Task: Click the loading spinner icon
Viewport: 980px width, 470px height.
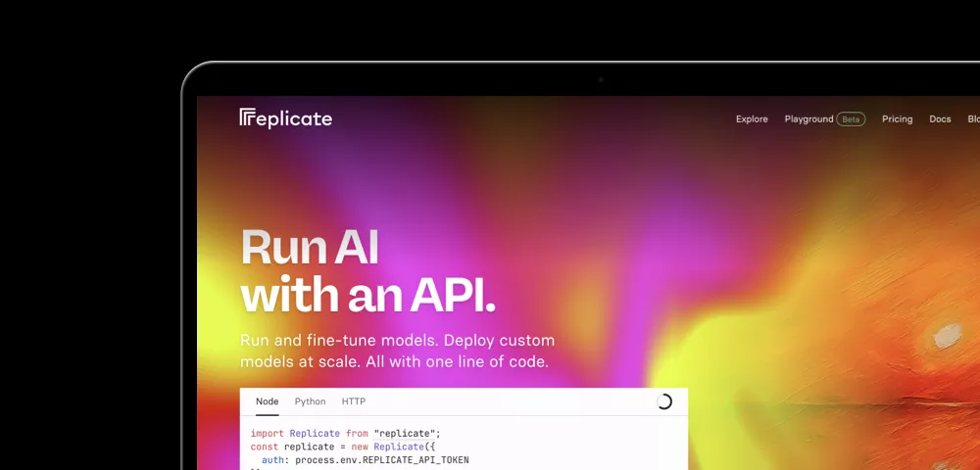Action: coord(664,401)
